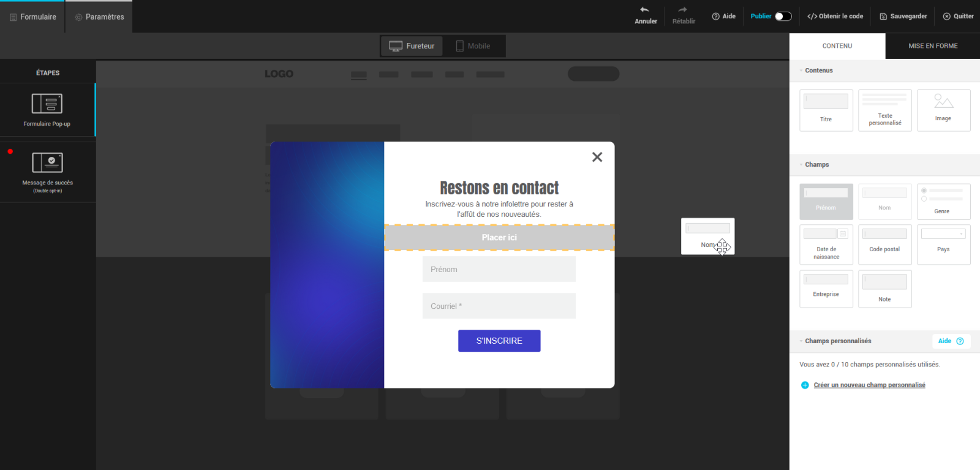This screenshot has width=980, height=470.
Task: Close the popup with the X icon
Action: click(x=597, y=157)
